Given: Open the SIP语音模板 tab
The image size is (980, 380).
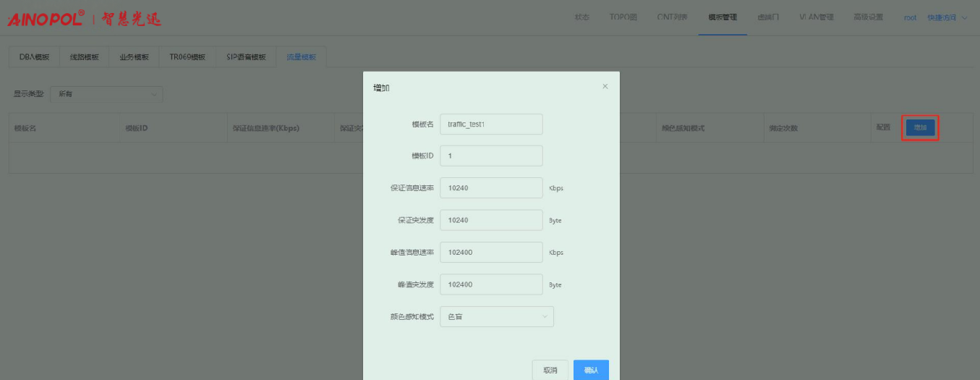Looking at the screenshot, I should click(246, 57).
